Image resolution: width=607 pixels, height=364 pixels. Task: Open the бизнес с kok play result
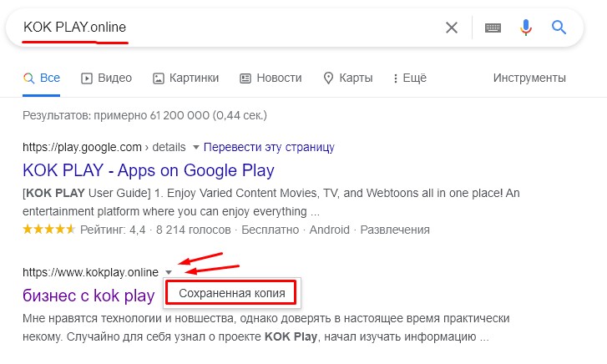pyautogui.click(x=89, y=296)
